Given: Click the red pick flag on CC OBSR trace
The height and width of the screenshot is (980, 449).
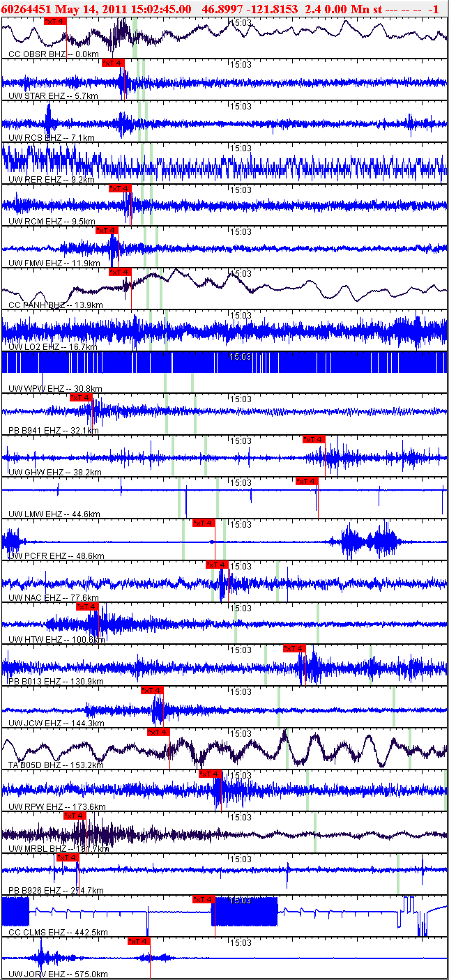Looking at the screenshot, I should click(55, 21).
